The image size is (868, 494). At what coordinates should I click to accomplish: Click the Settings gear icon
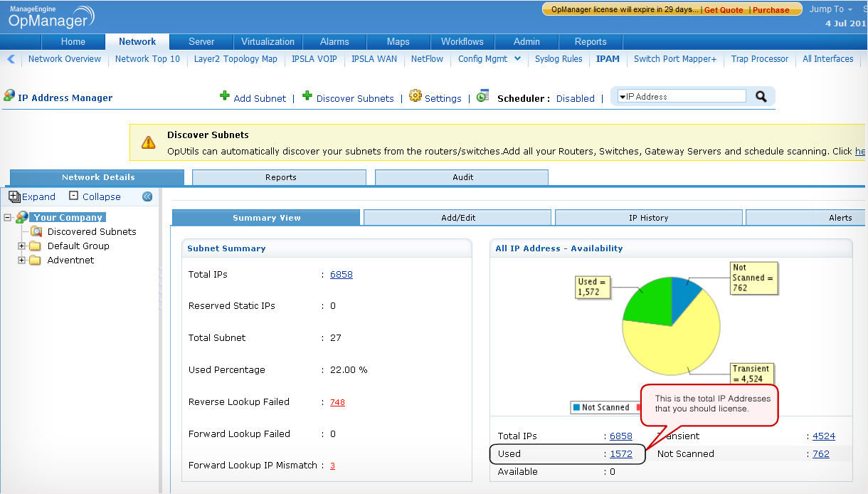[x=416, y=96]
